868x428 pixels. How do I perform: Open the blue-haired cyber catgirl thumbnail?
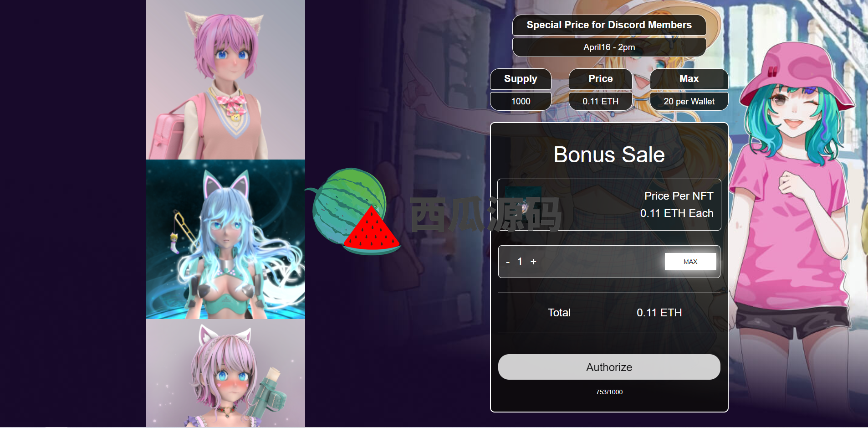(225, 239)
